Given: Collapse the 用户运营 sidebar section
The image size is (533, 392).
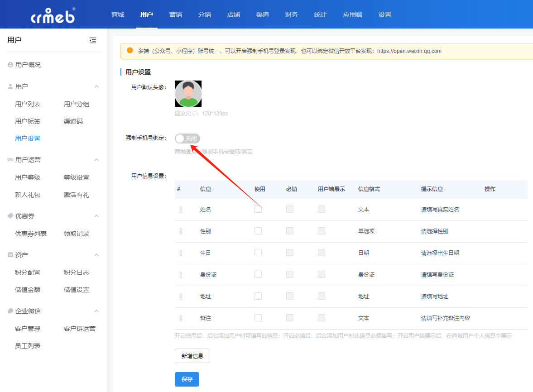Looking at the screenshot, I should pos(96,160).
